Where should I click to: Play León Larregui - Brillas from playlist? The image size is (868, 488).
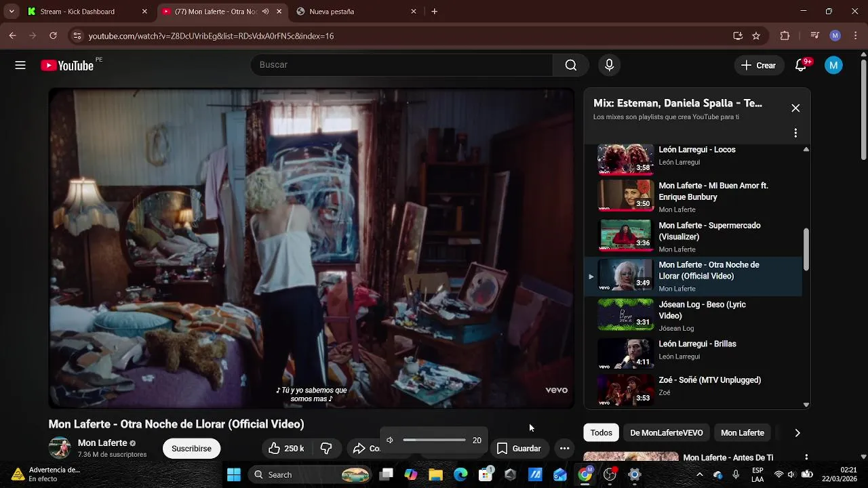point(693,352)
